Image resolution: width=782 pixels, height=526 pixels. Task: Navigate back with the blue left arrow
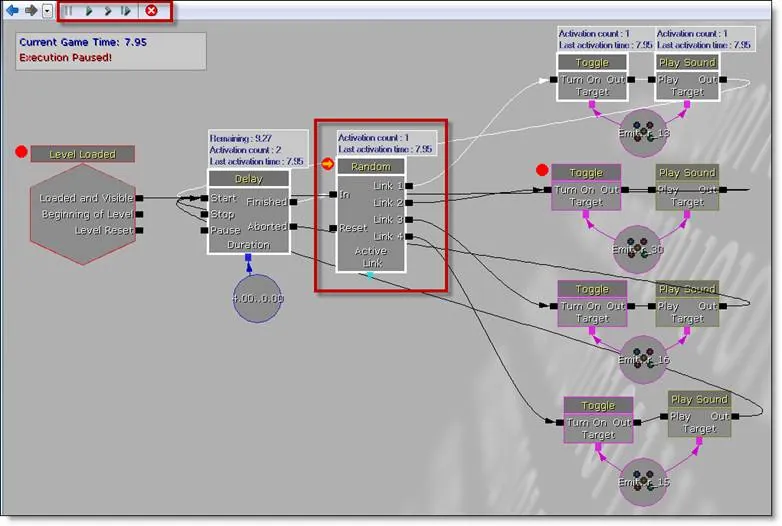(12, 10)
